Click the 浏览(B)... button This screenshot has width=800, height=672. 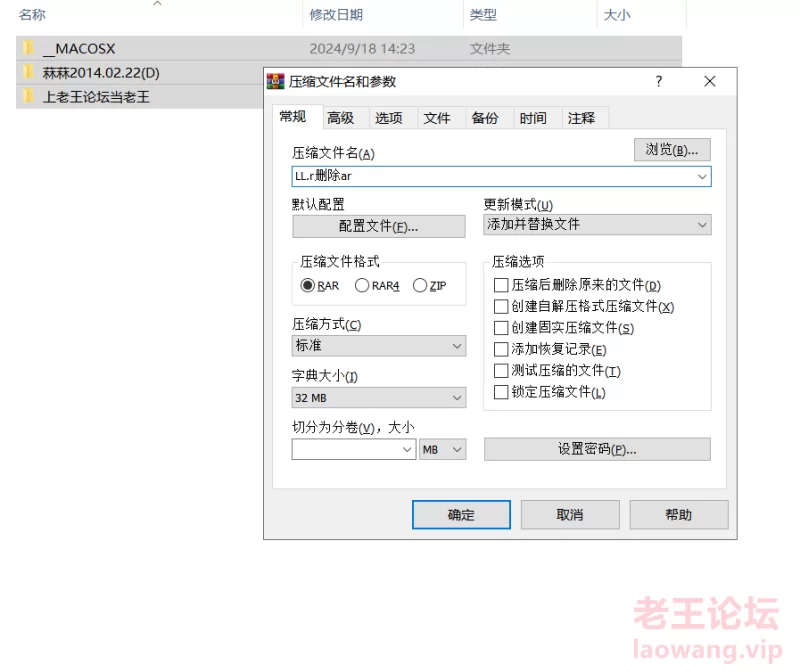(x=672, y=150)
